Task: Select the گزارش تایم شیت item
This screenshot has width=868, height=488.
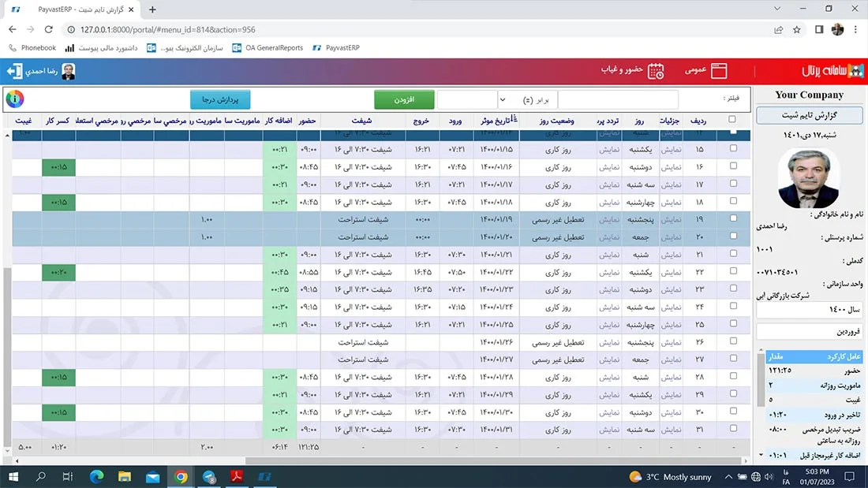Action: click(810, 115)
